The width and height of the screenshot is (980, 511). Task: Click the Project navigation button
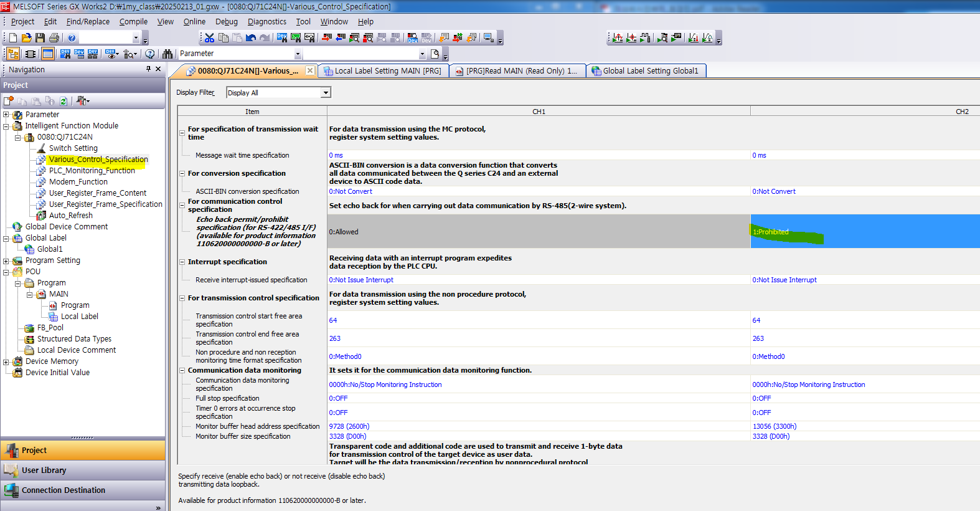click(82, 451)
